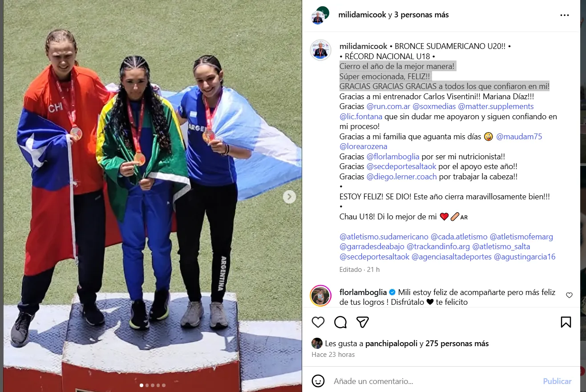Screen dimensions: 586x392
Task: Open the three-dot more options menu
Action: point(565,15)
